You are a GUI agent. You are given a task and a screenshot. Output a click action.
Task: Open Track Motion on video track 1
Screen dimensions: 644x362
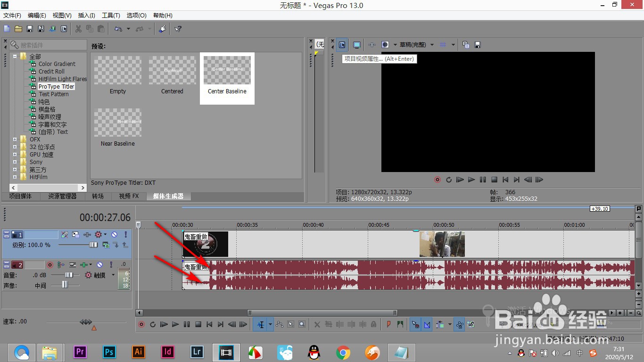click(x=76, y=234)
